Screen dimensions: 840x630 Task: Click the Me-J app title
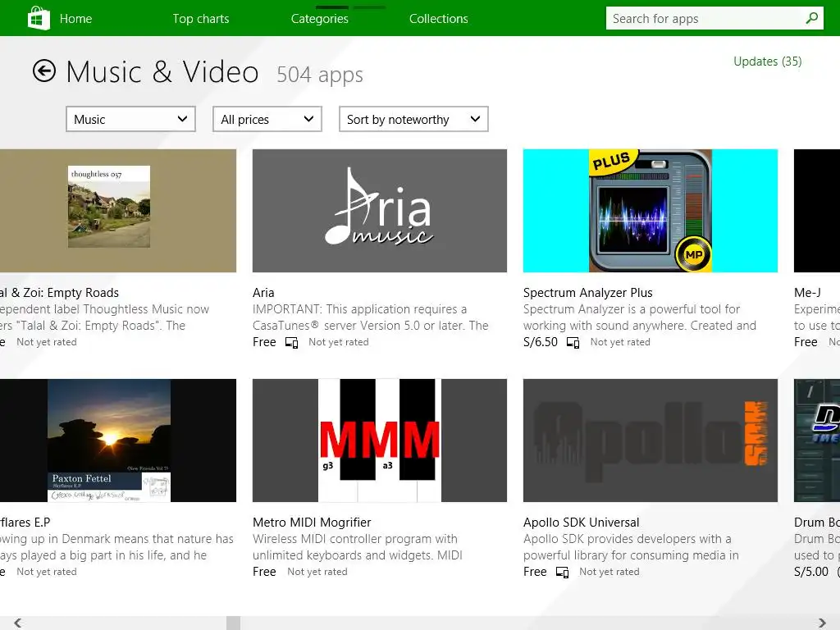click(807, 293)
